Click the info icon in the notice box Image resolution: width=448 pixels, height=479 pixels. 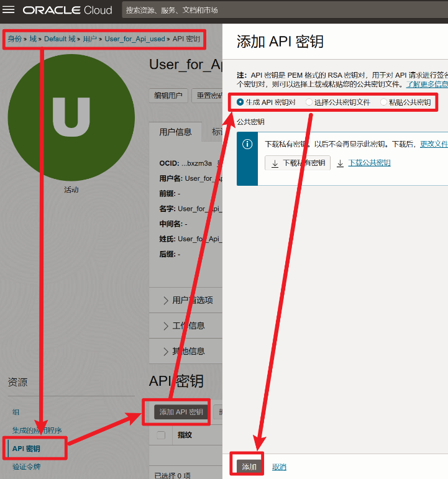pos(247,144)
